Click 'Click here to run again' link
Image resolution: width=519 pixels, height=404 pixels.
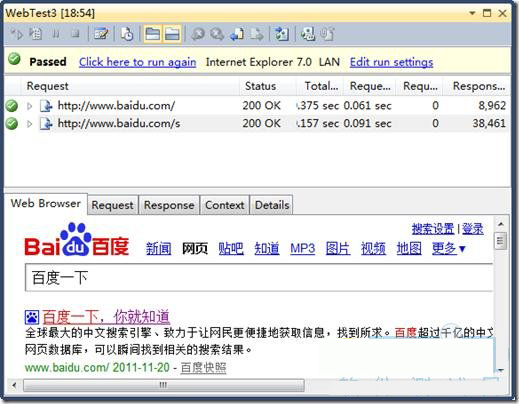(x=137, y=62)
